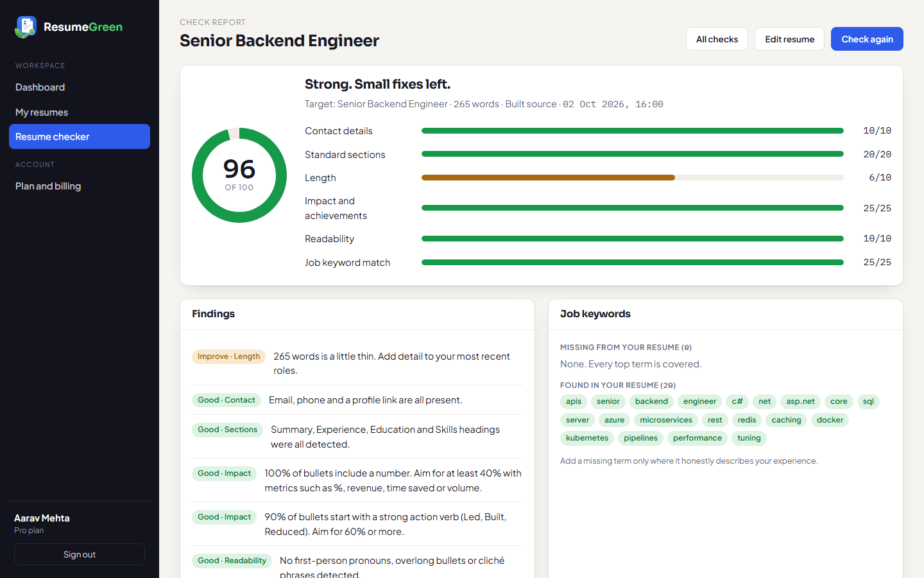Open All checks

717,39
